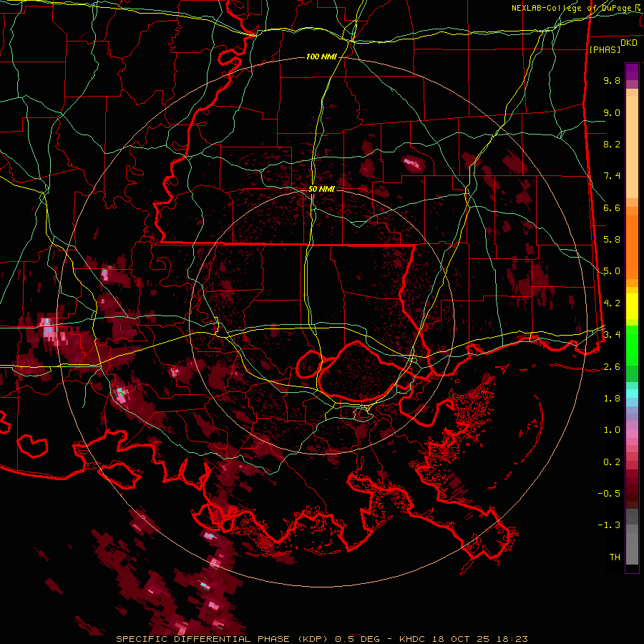The height and width of the screenshot is (644, 644).
Task: Select the 2.6 legend value
Action: (x=612, y=366)
